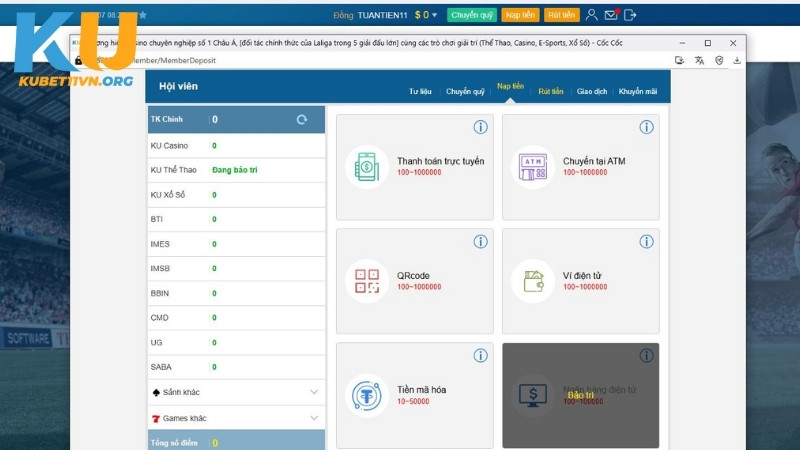Expand the Sảnh khác section
Image resolution: width=800 pixels, height=450 pixels.
(x=314, y=392)
